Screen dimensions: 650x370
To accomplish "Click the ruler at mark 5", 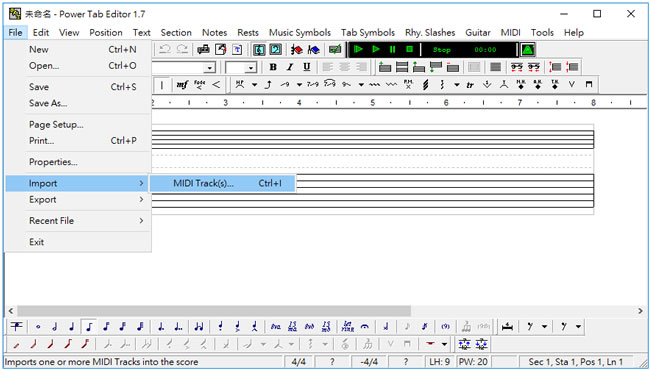I will click(372, 103).
